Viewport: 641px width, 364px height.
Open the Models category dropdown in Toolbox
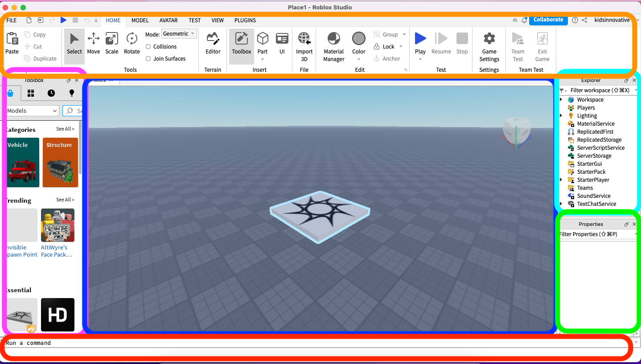[x=32, y=110]
